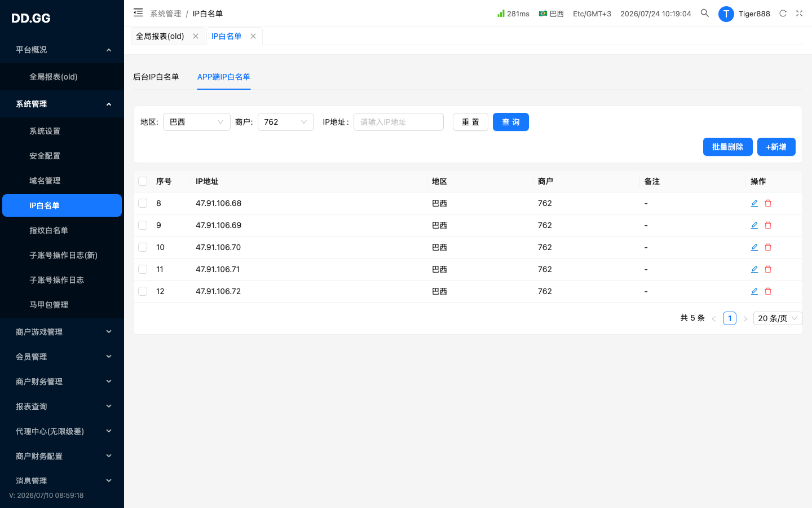
Task: Open 安全配置 in the sidebar
Action: point(62,156)
